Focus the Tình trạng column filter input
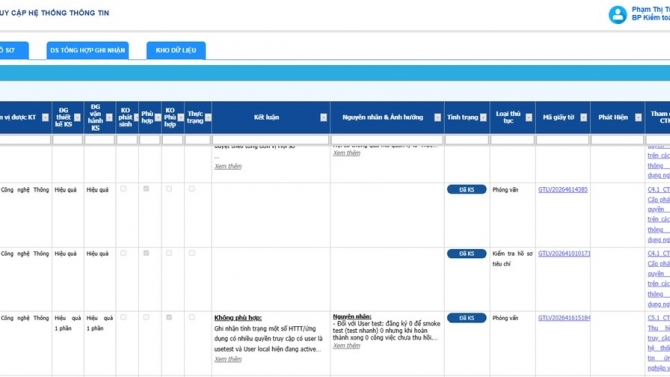Image resolution: width=670 pixels, height=377 pixels. pos(467,140)
